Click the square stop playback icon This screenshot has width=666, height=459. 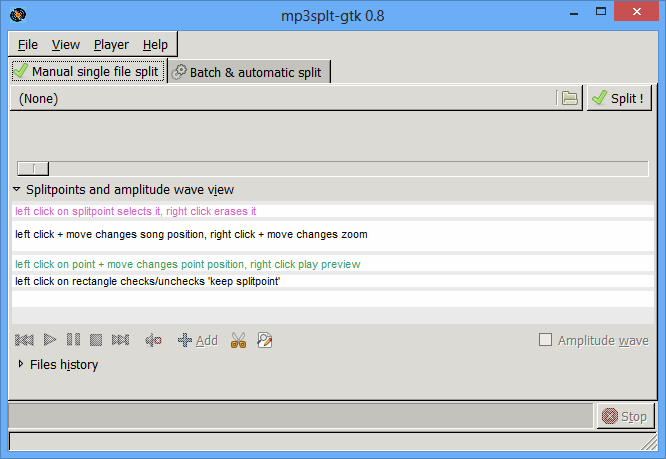pyautogui.click(x=96, y=340)
